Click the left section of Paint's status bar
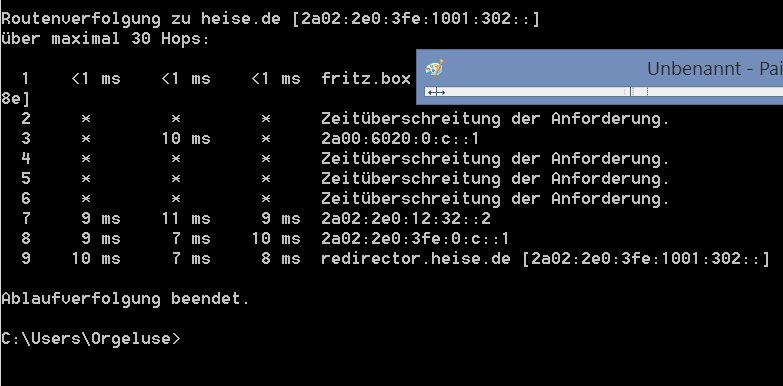 (526, 91)
